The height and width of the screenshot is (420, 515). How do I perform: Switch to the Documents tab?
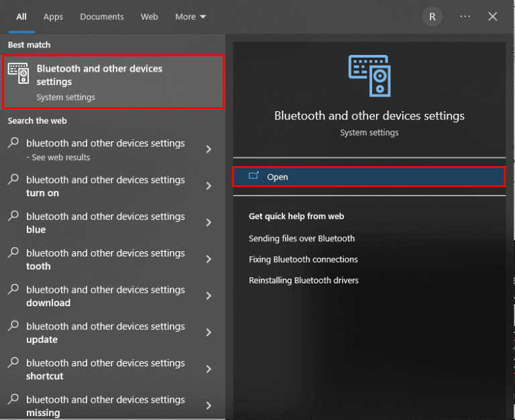click(x=102, y=17)
